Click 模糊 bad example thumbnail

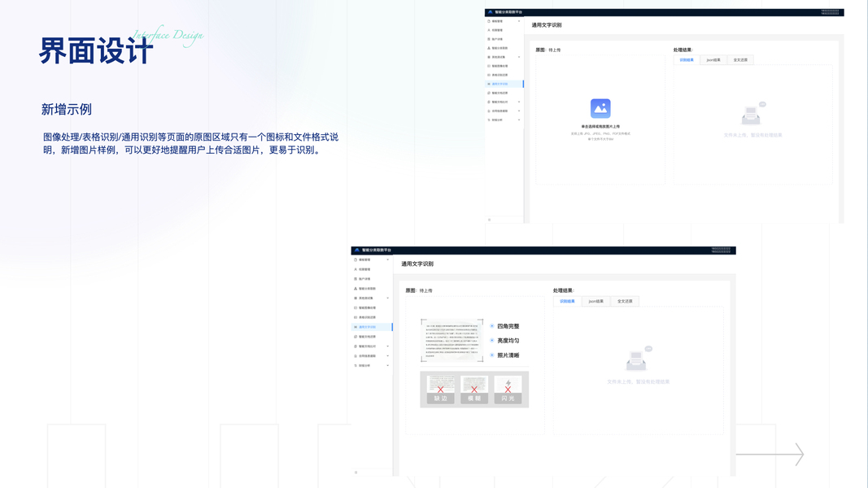474,390
